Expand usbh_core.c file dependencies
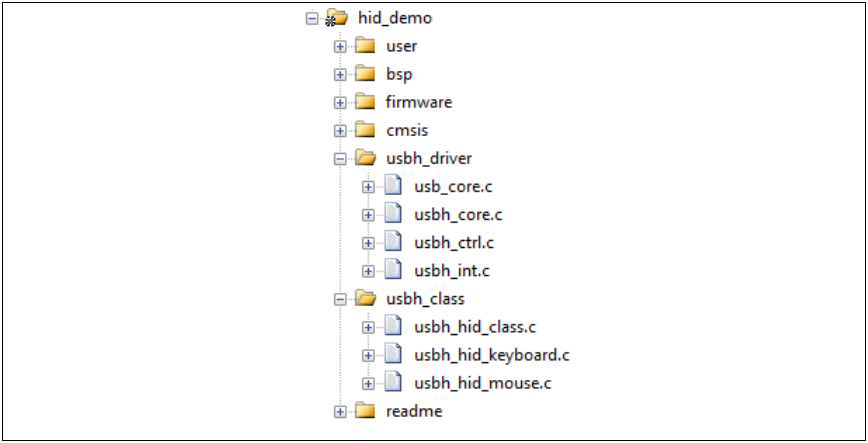Screen dimensions: 868x443 tap(369, 214)
